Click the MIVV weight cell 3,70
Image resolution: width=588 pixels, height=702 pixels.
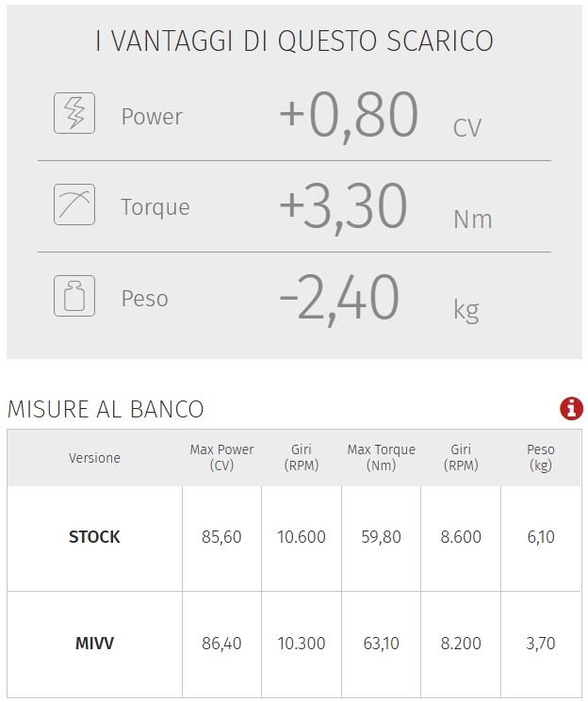pos(541,644)
